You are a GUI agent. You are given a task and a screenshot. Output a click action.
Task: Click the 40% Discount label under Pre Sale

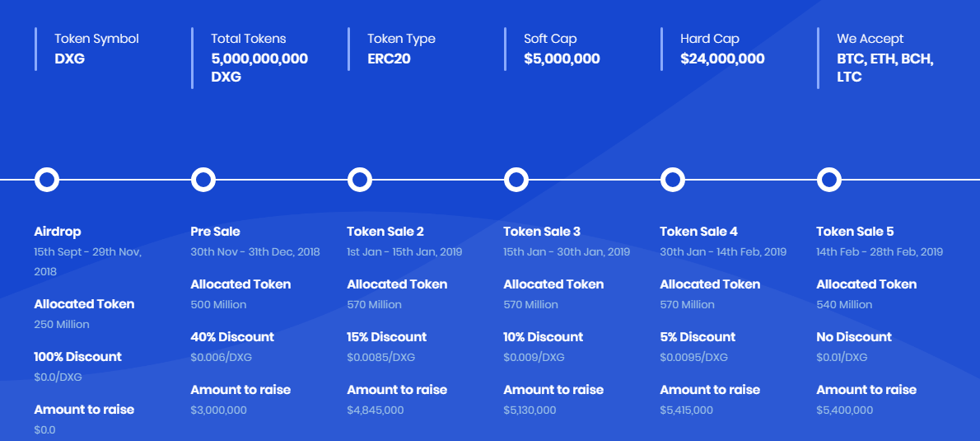pos(232,337)
